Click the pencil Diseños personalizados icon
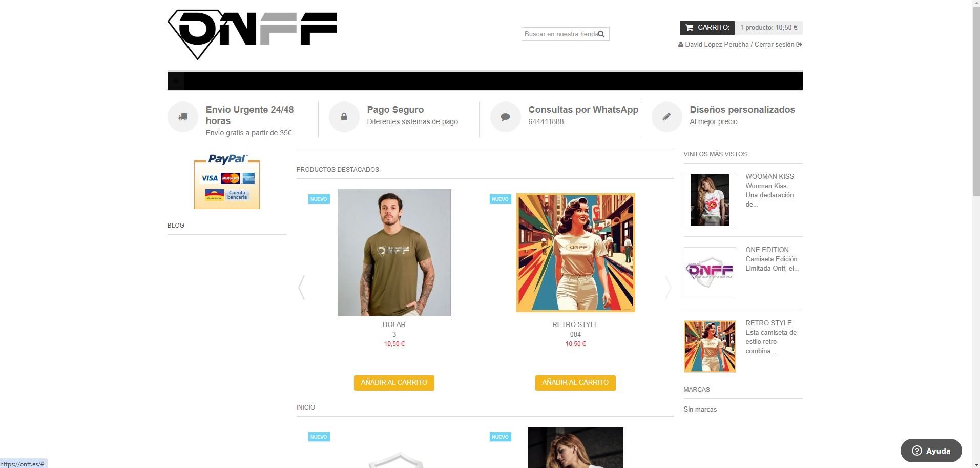Screen dimensions: 980x468 [666, 117]
